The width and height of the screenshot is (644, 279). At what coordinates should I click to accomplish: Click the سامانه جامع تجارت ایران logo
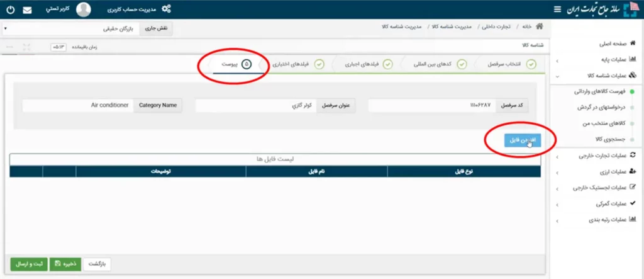coord(602,9)
